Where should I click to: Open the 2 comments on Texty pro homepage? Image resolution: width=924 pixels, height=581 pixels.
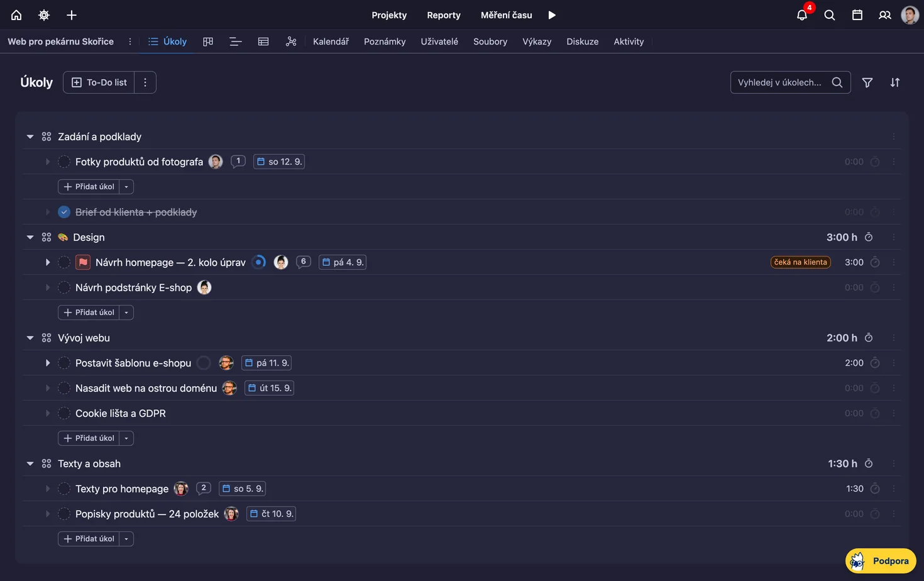click(x=203, y=489)
